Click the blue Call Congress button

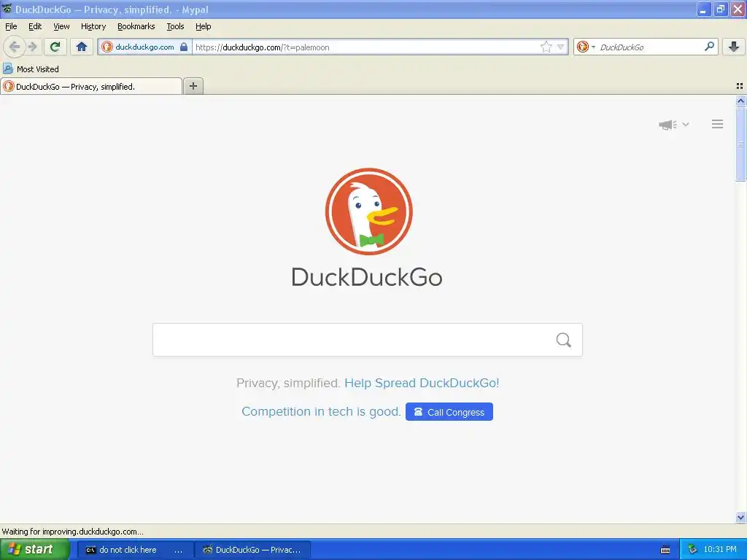coord(449,412)
